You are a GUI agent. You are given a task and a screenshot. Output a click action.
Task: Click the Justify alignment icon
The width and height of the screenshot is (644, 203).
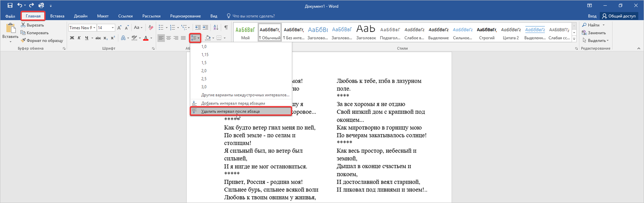pos(183,38)
